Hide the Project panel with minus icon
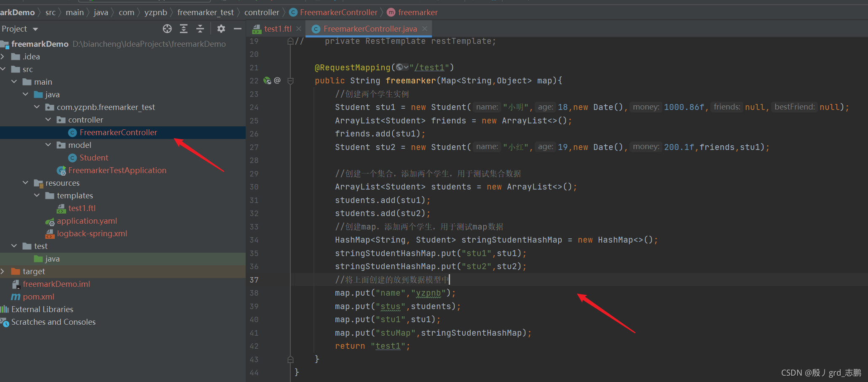Image resolution: width=868 pixels, height=382 pixels. point(238,29)
